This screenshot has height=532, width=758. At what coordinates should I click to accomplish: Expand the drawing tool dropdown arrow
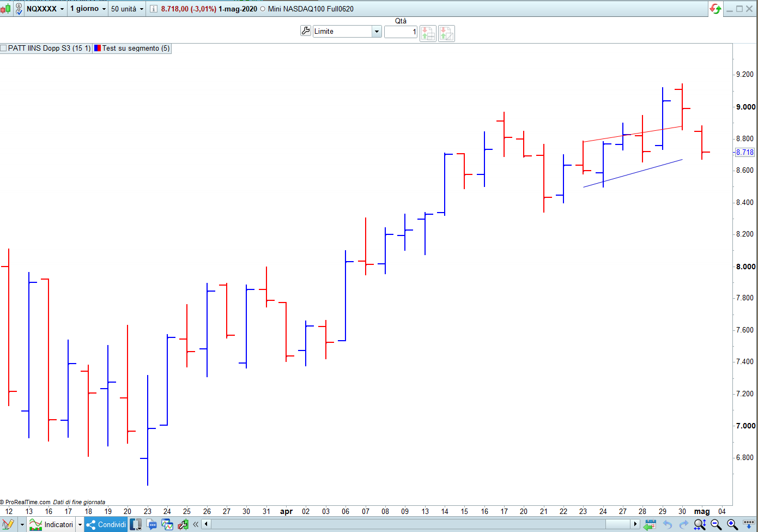tap(22, 525)
